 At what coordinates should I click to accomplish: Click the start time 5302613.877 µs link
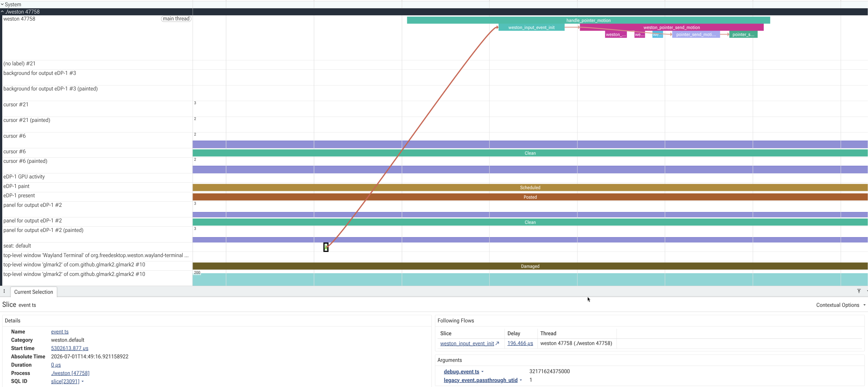[x=69, y=348]
